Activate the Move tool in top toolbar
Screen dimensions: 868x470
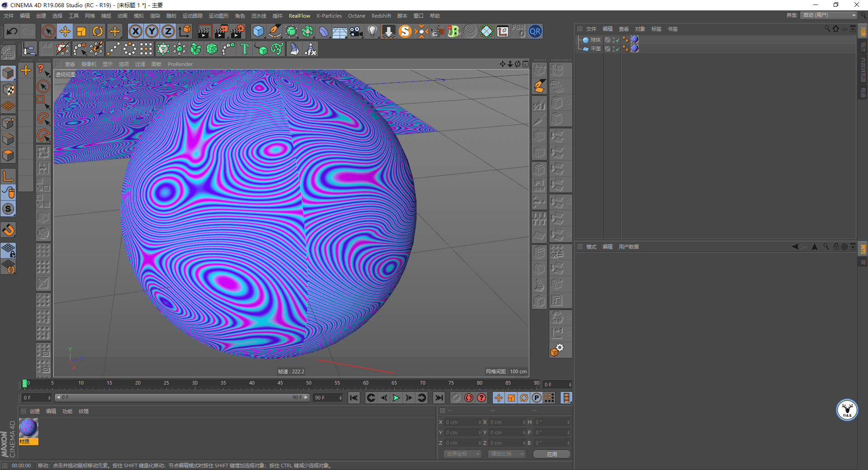click(65, 31)
